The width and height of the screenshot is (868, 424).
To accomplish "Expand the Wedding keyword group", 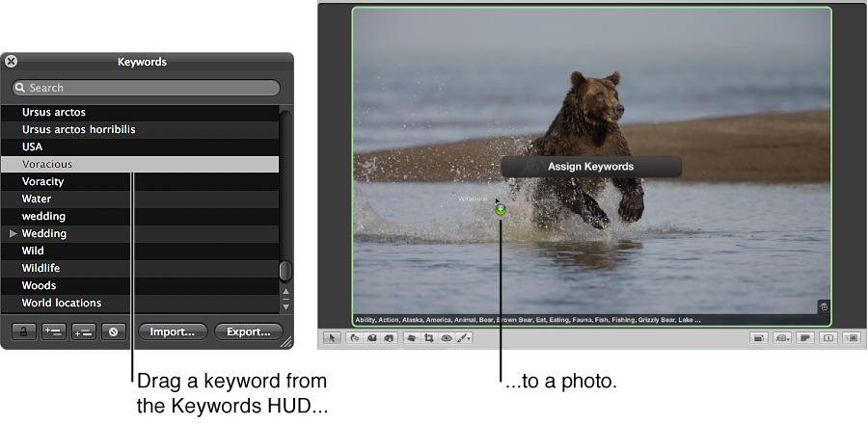I will pos(14,234).
